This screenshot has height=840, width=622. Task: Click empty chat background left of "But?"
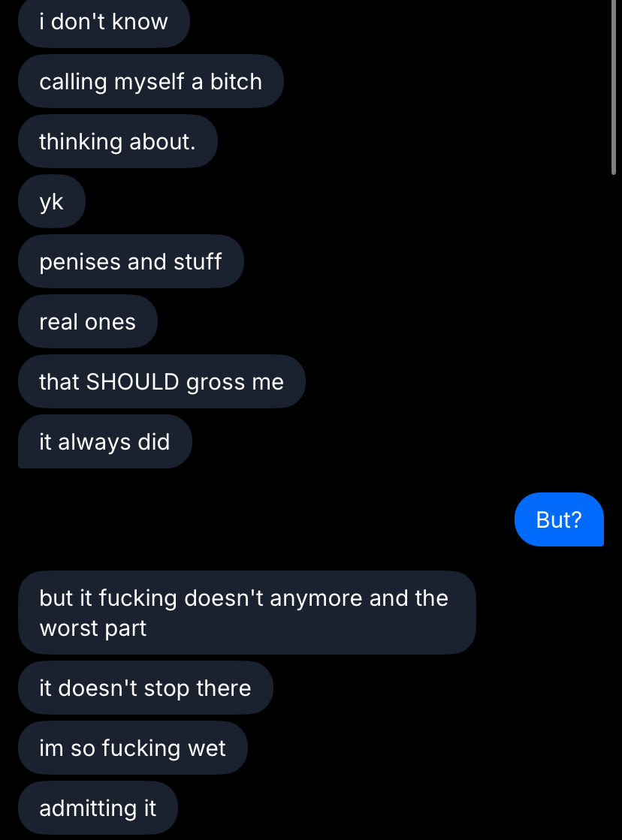(263, 519)
